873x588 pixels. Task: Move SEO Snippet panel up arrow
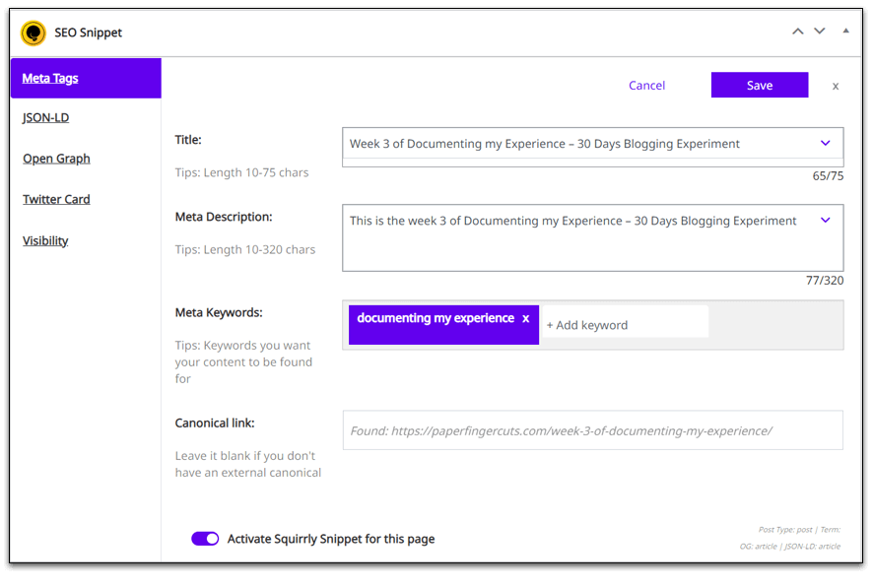(798, 32)
